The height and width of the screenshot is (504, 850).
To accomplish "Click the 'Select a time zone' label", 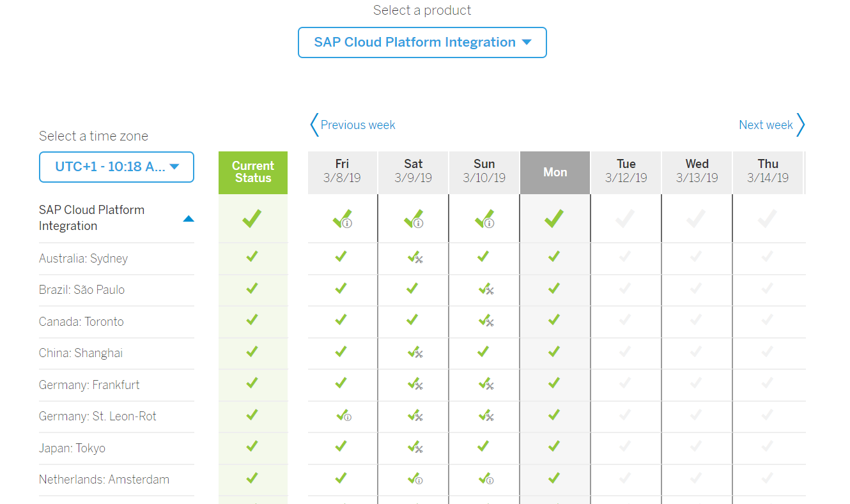I will point(93,136).
